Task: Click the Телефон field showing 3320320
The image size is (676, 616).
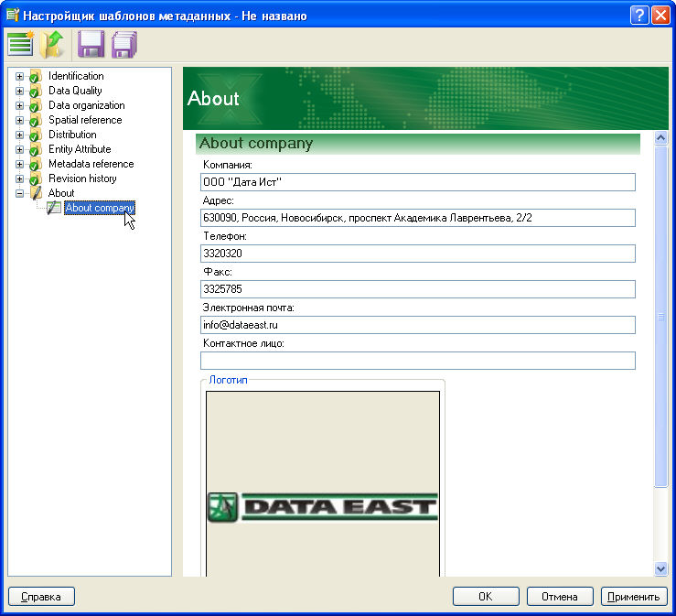Action: click(418, 254)
